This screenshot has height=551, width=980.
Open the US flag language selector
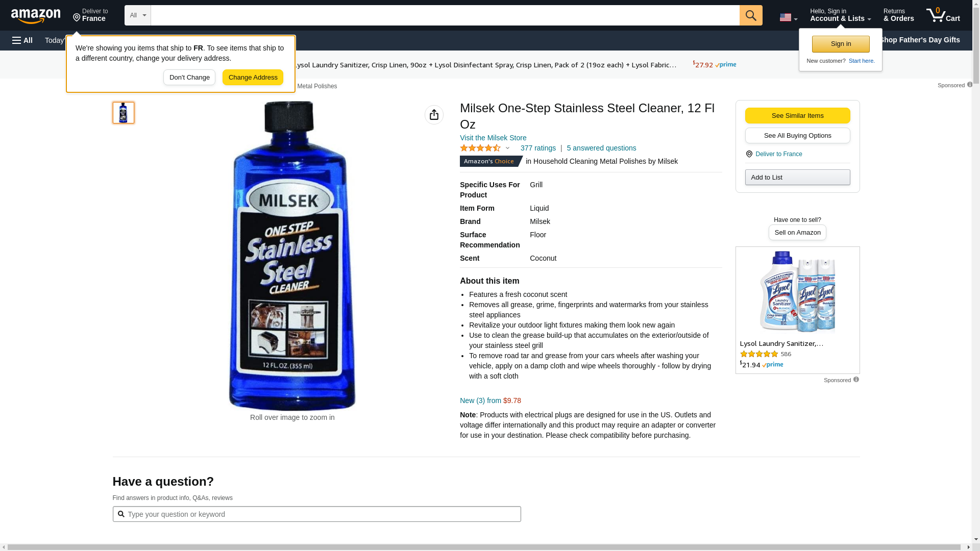[x=788, y=17]
